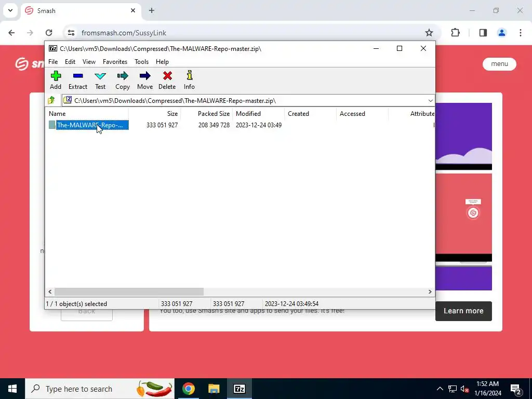
Task: Open site information icon in address bar
Action: 71,33
